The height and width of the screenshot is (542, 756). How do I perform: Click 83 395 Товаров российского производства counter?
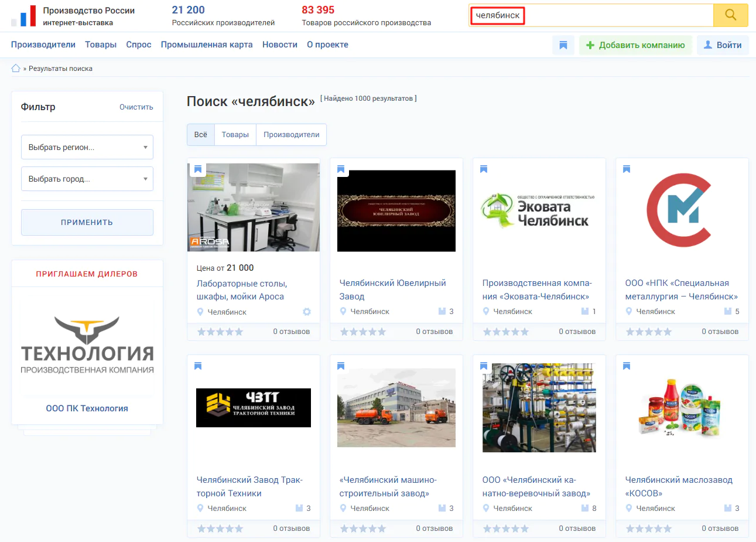[x=367, y=16]
